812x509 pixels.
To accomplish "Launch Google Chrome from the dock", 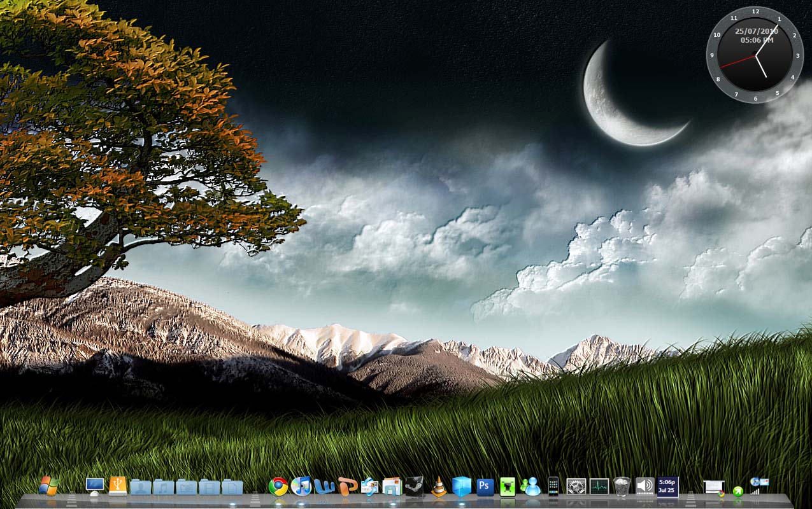I will click(278, 487).
